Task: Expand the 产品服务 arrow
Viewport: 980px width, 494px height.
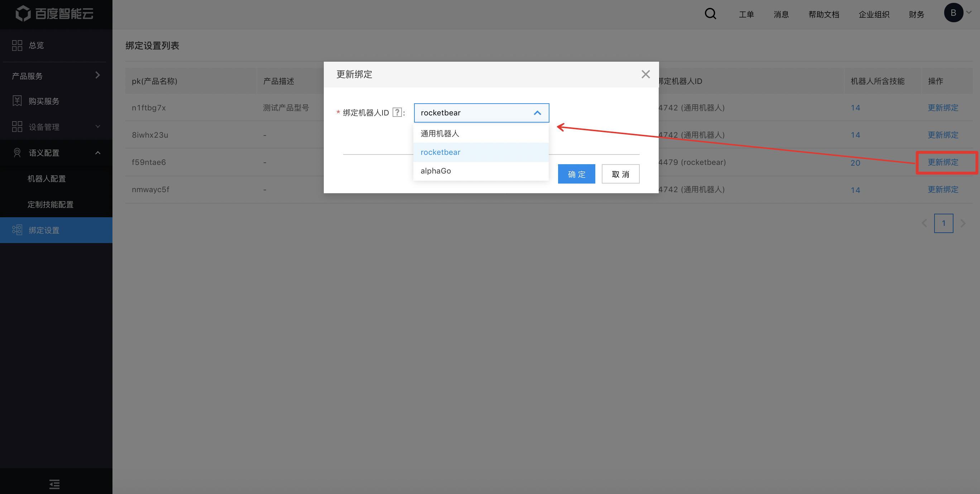Action: click(98, 75)
